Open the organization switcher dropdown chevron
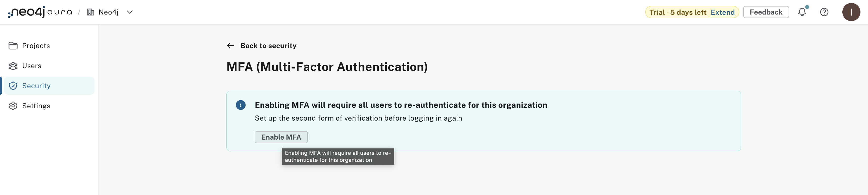The height and width of the screenshot is (195, 868). pos(129,12)
